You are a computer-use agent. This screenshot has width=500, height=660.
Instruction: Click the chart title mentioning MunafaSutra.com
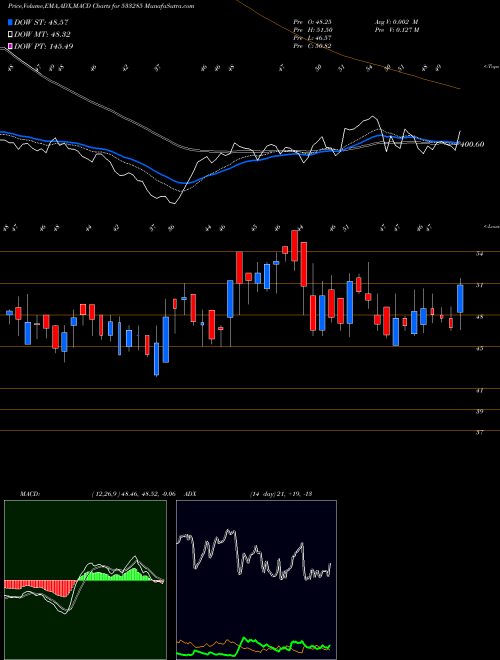click(101, 7)
